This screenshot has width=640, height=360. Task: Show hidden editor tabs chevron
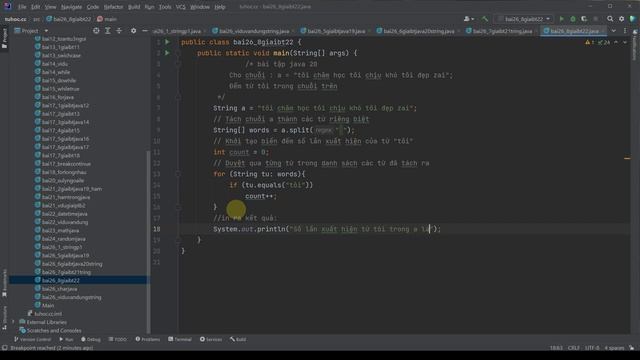tap(613, 31)
